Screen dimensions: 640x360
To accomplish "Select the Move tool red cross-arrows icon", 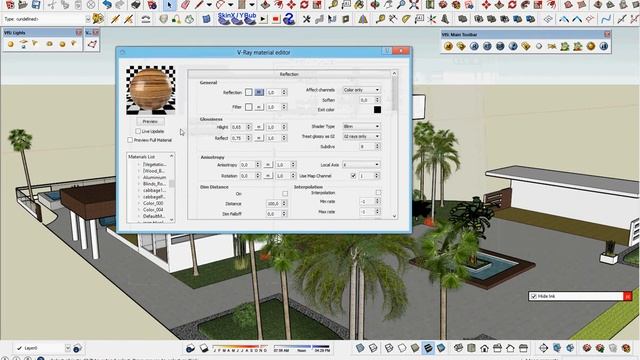I will (x=291, y=5).
